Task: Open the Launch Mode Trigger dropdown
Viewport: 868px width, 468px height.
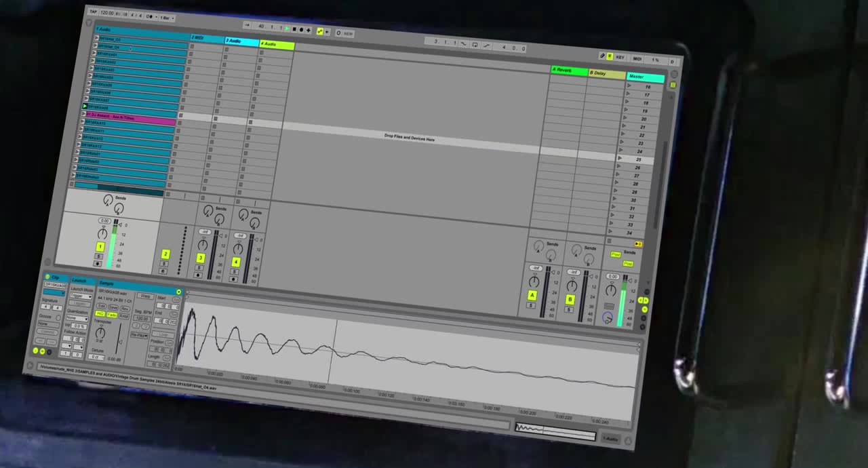Action: (80, 296)
